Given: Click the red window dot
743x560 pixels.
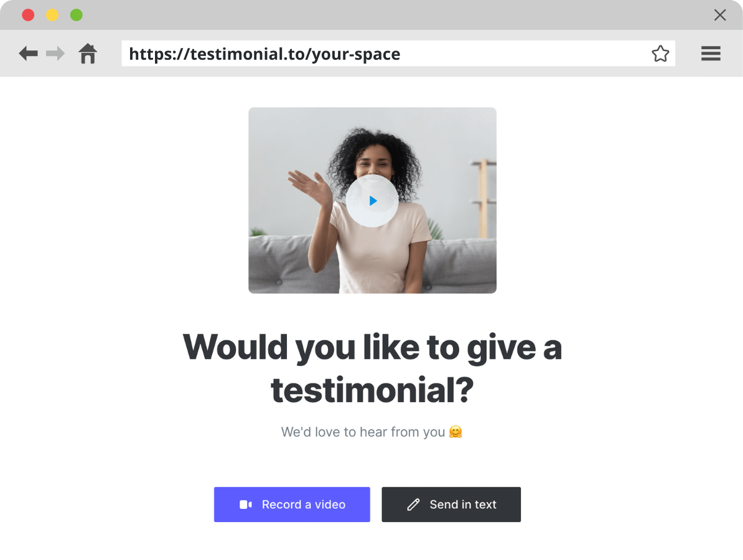Looking at the screenshot, I should 28,15.
